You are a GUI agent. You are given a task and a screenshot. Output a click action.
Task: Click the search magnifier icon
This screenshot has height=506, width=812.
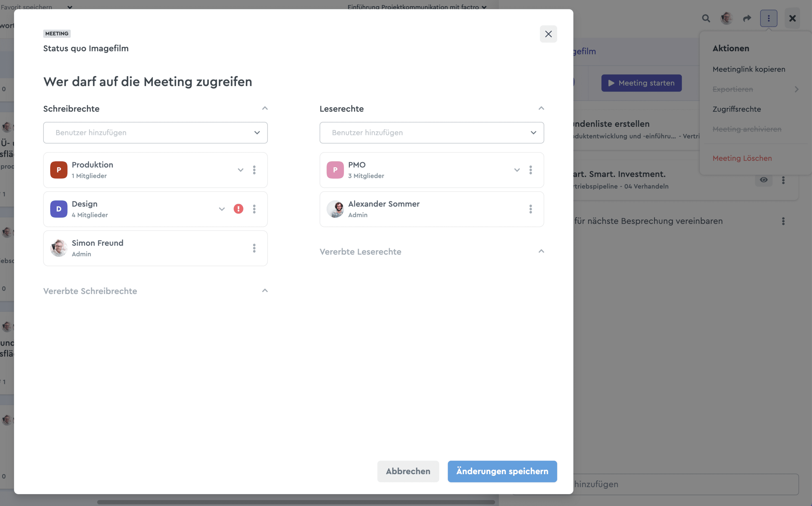pos(706,18)
